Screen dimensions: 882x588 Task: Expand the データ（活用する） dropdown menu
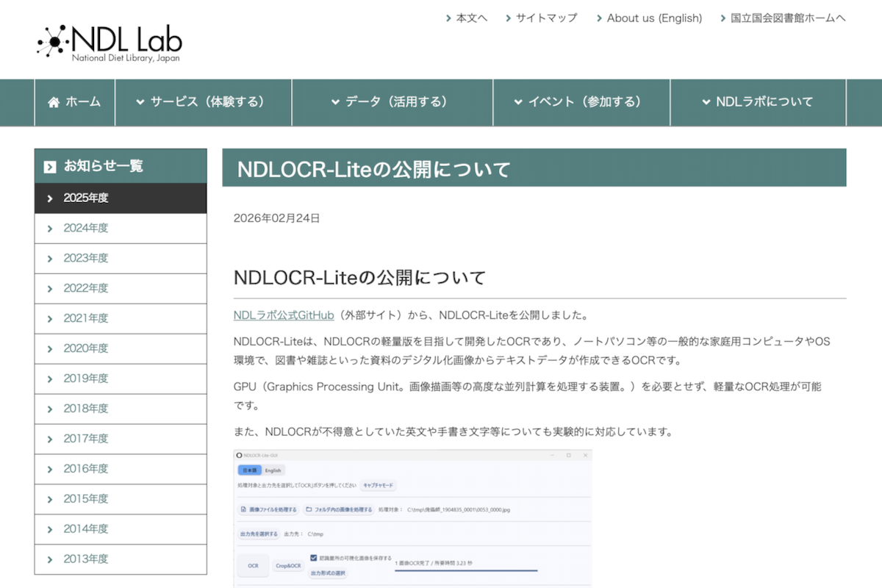coord(392,102)
